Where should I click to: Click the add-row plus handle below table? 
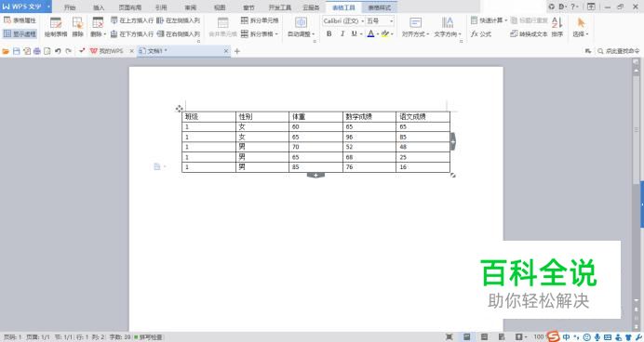[x=315, y=176]
